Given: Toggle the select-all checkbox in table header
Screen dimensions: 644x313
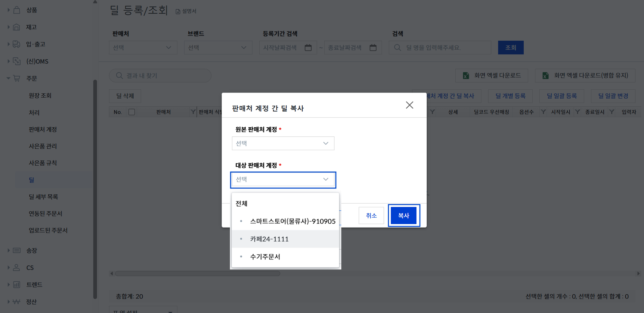Looking at the screenshot, I should 131,112.
